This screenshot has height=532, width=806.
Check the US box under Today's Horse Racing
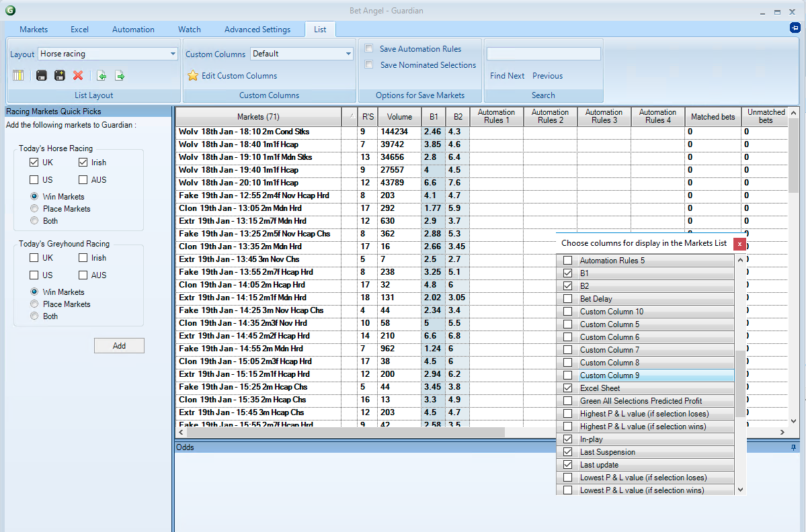click(x=34, y=180)
